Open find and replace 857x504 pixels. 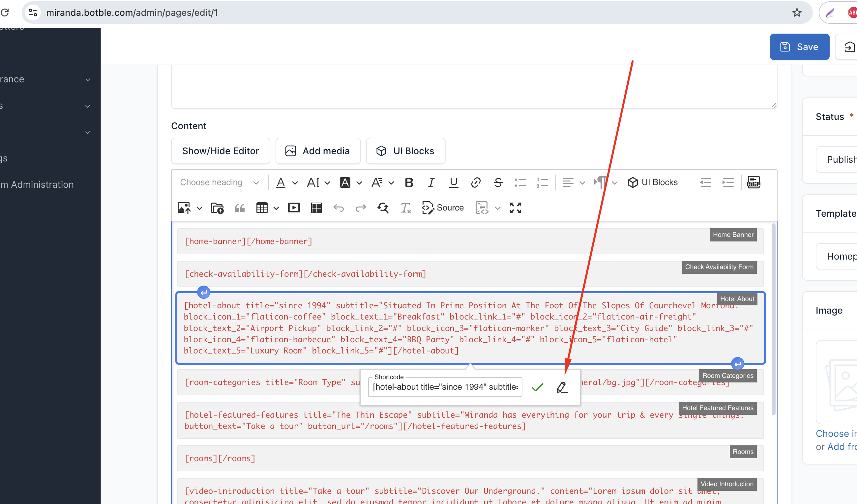(383, 208)
